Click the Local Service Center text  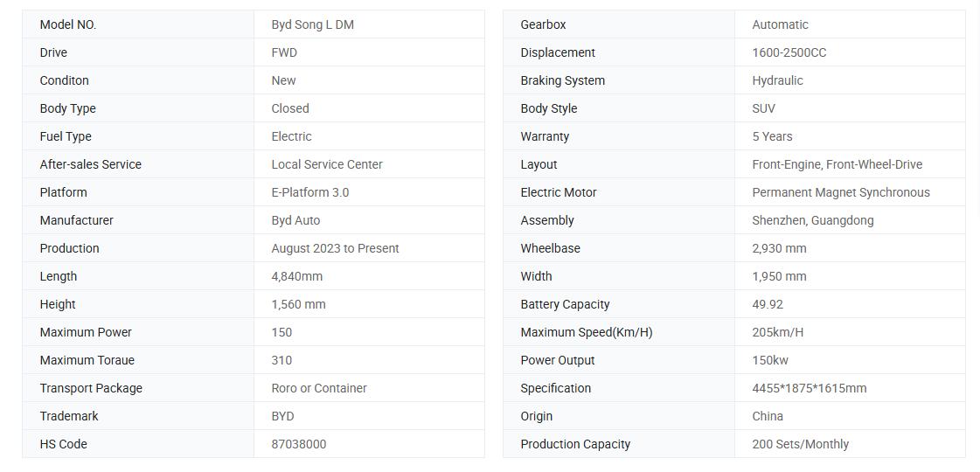[327, 164]
